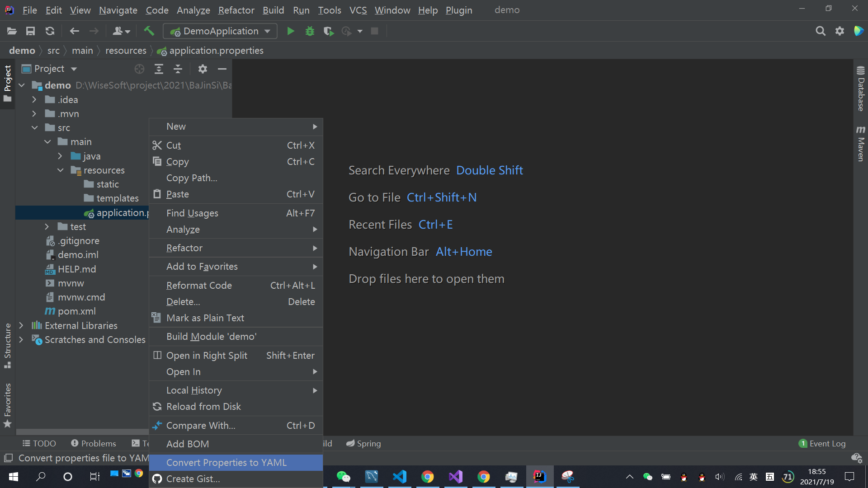Click the Spring tool window tab
Image resolution: width=868 pixels, height=488 pixels.
pos(363,443)
